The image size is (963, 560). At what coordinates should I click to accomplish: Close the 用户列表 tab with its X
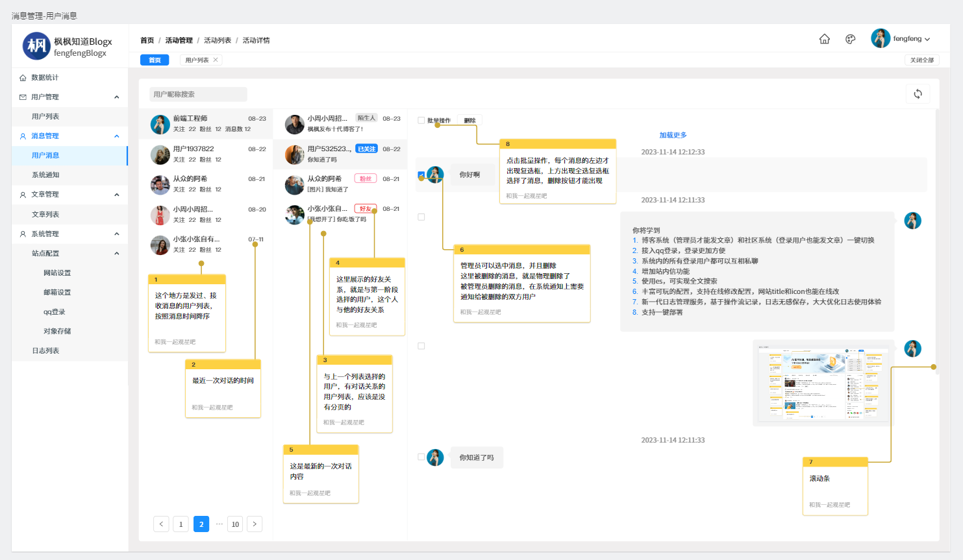(x=216, y=60)
